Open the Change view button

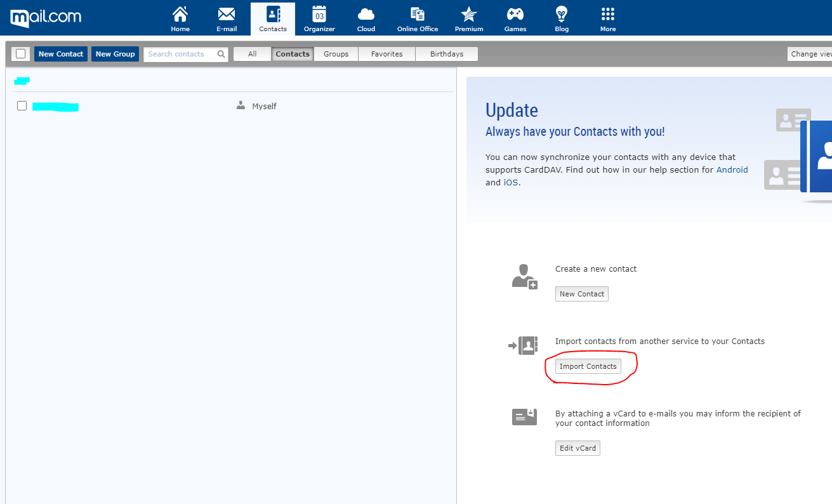coord(810,54)
